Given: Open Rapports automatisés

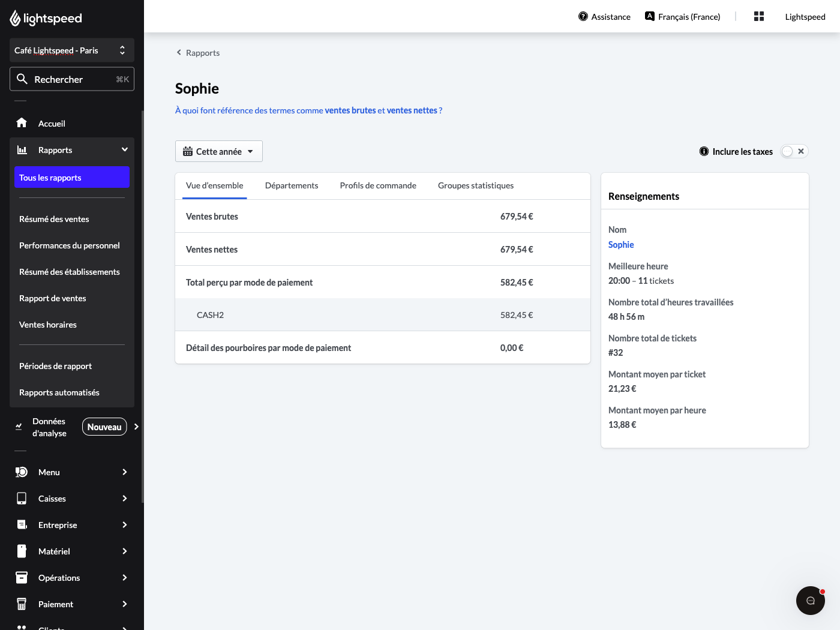Looking at the screenshot, I should (x=59, y=392).
